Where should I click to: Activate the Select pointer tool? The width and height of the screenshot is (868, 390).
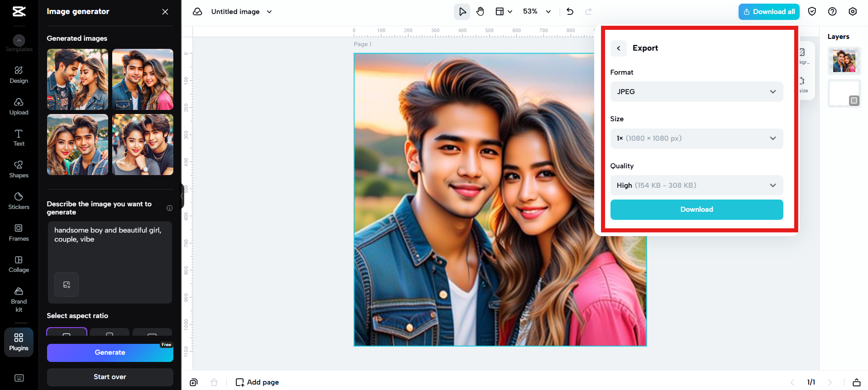coord(462,12)
